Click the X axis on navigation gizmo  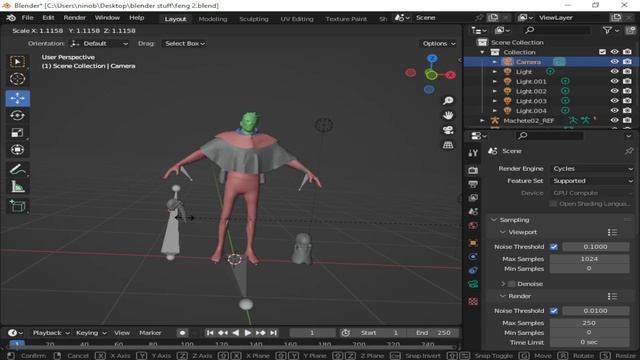tap(450, 75)
